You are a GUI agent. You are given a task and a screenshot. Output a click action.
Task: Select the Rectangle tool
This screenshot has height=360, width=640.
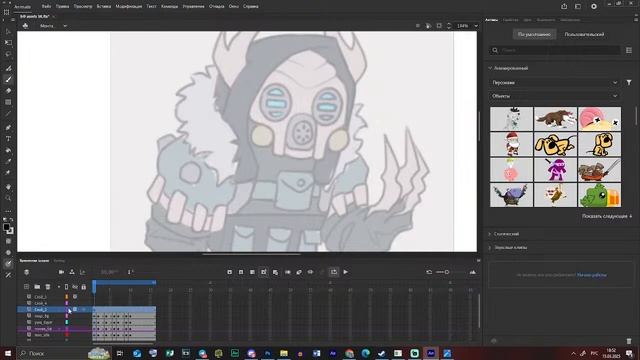click(x=8, y=102)
